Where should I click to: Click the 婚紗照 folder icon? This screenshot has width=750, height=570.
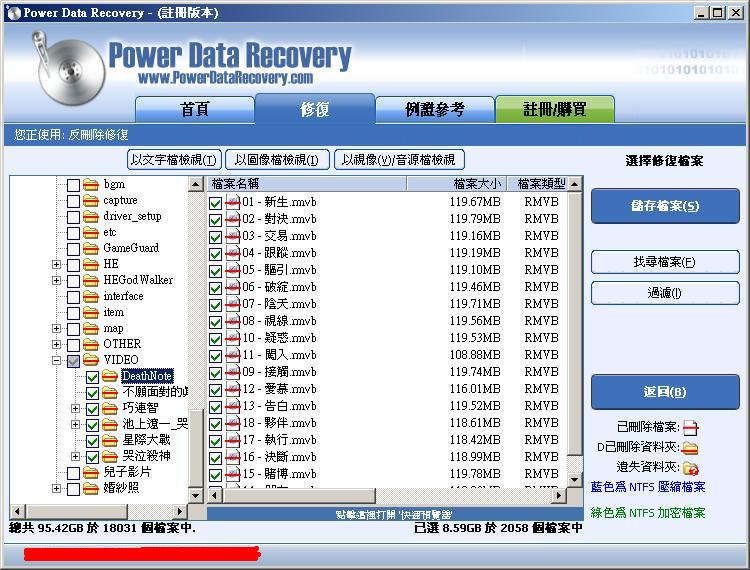click(x=91, y=488)
